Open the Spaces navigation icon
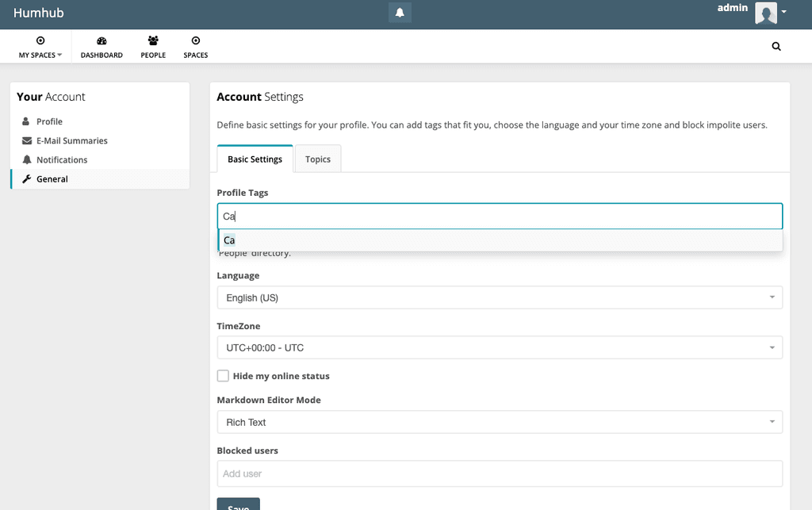812x510 pixels. (195, 41)
